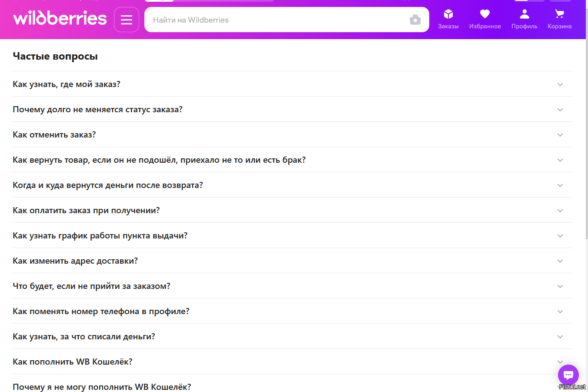Click the camera photo search icon
Image resolution: width=588 pixels, height=392 pixels.
coord(415,20)
